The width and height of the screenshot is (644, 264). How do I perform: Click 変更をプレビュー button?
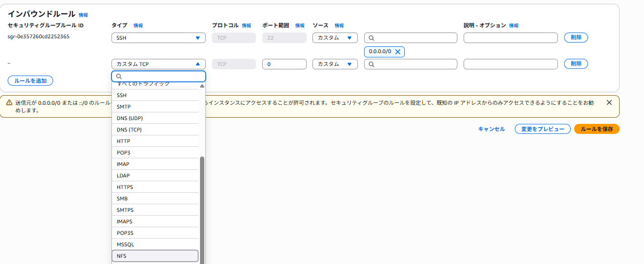543,129
